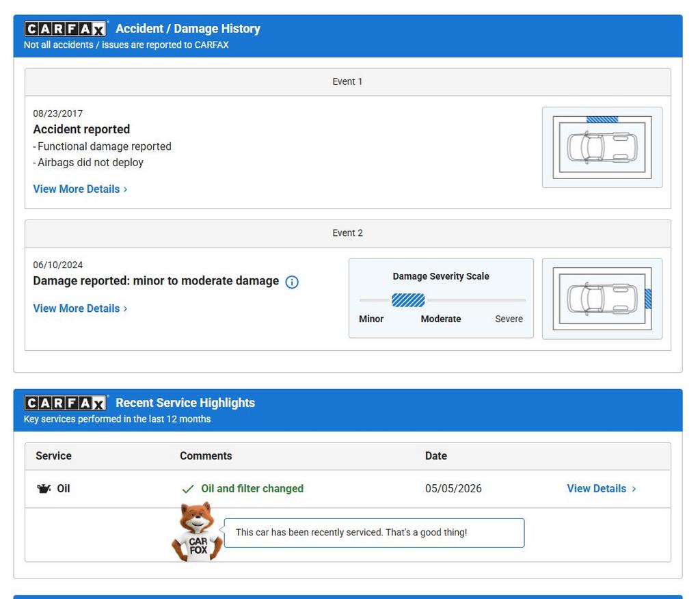This screenshot has height=599, width=700.
Task: Click the date 06/10/2024
Action: pyautogui.click(x=58, y=265)
